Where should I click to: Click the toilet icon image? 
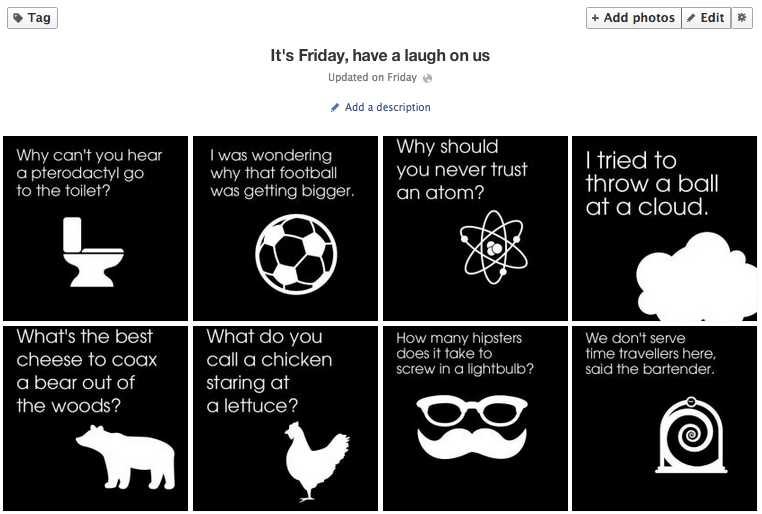91,251
